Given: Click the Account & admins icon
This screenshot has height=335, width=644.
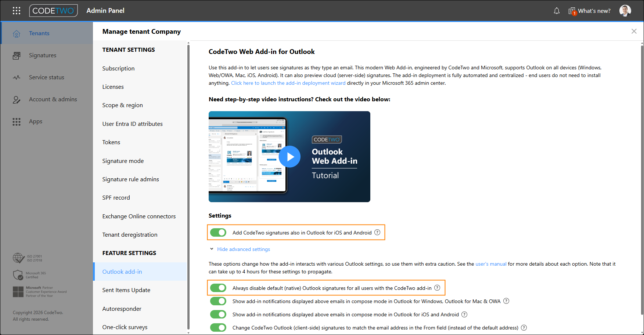Looking at the screenshot, I should (x=17, y=99).
